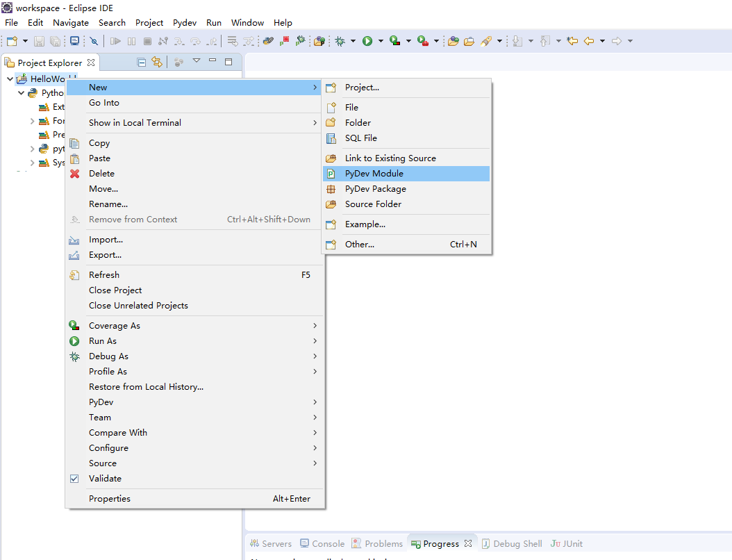Click the Suspend debug icon
732x560 pixels.
pos(132,41)
